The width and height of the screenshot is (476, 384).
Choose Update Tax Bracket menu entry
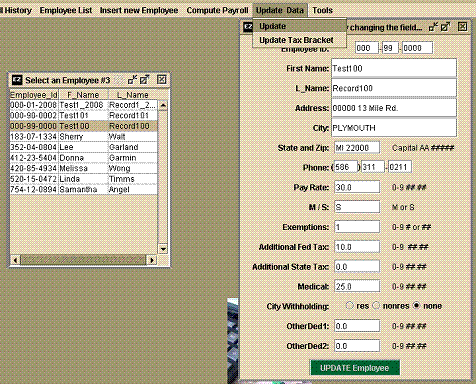(299, 40)
